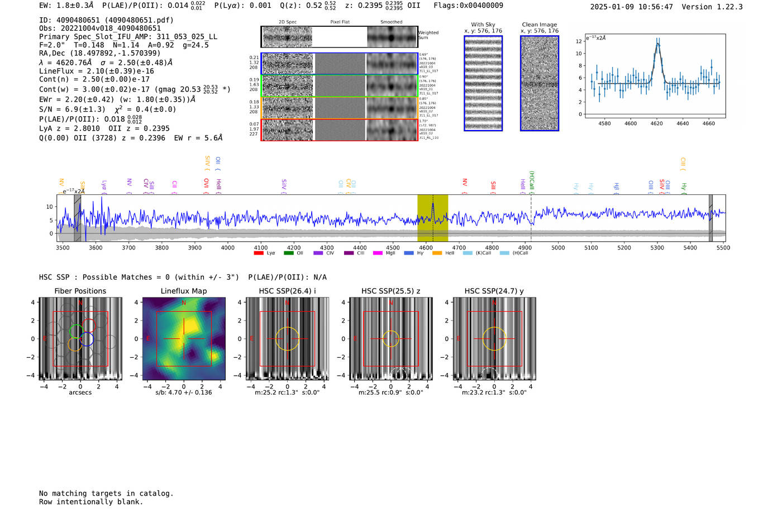This screenshot has width=782, height=532.
Task: Click the green OII legend swatch
Action: tap(289, 253)
